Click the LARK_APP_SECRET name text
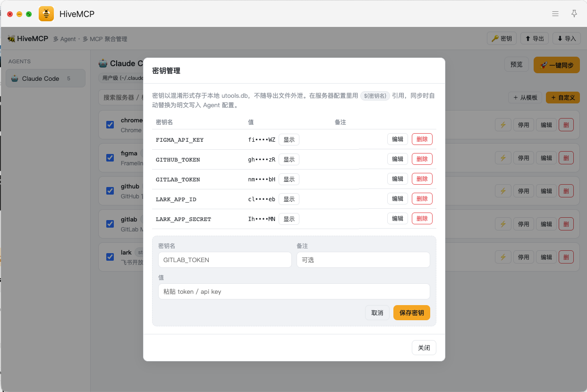587x392 pixels. [183, 219]
